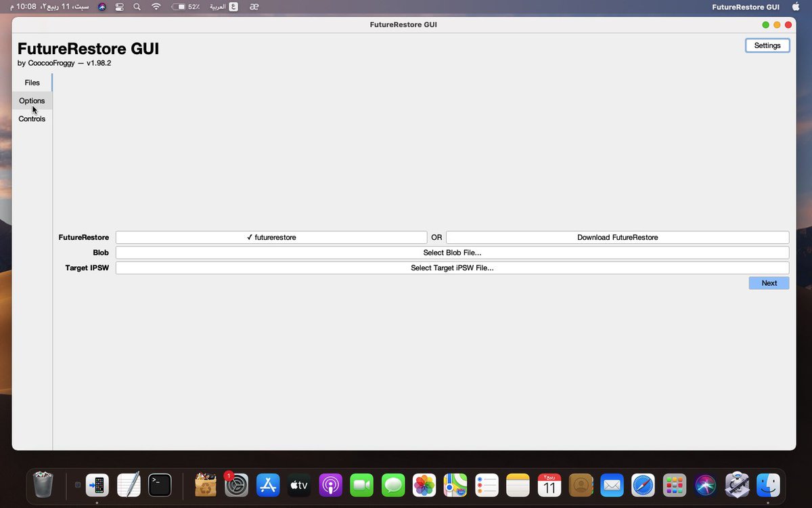The height and width of the screenshot is (508, 812).
Task: Open the archive utility box icon
Action: [x=205, y=485]
